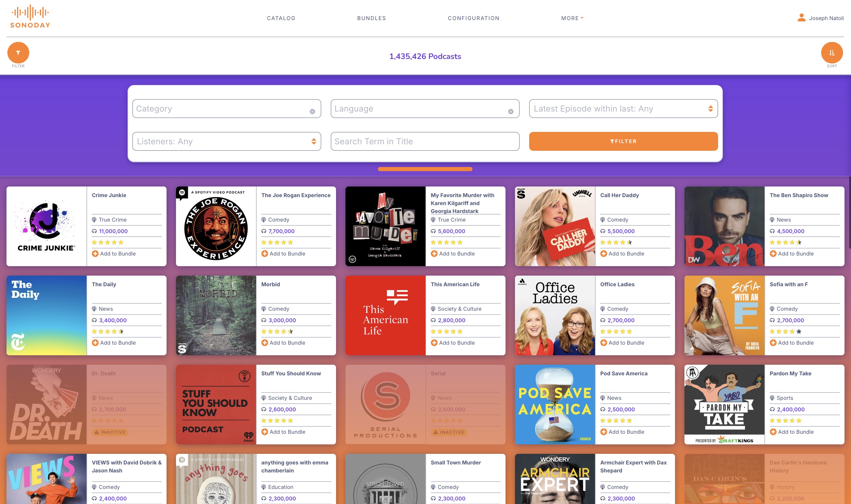Open the Latest Episode within last selector

[623, 109]
